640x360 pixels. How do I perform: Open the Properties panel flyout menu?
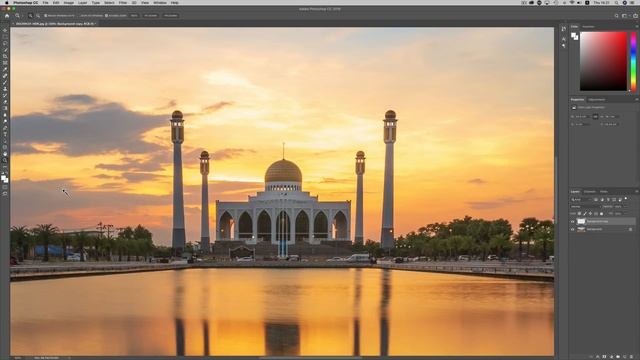[x=637, y=100]
